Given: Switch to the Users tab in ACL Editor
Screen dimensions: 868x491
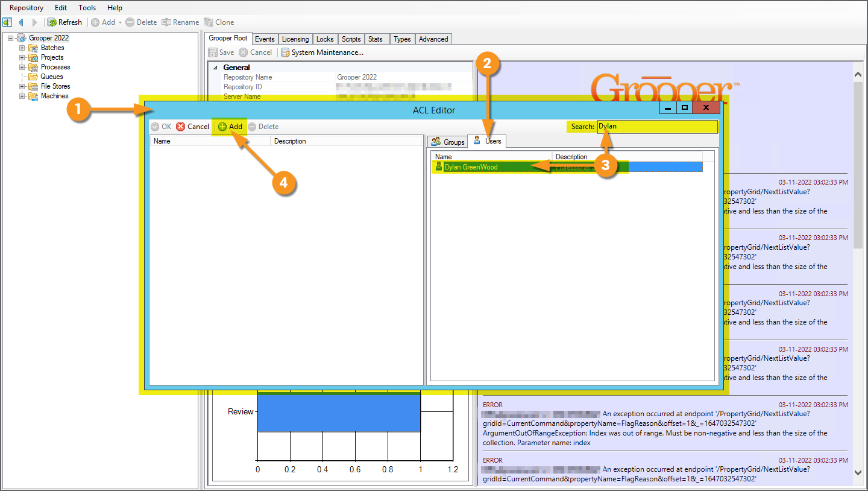Looking at the screenshot, I should 488,141.
